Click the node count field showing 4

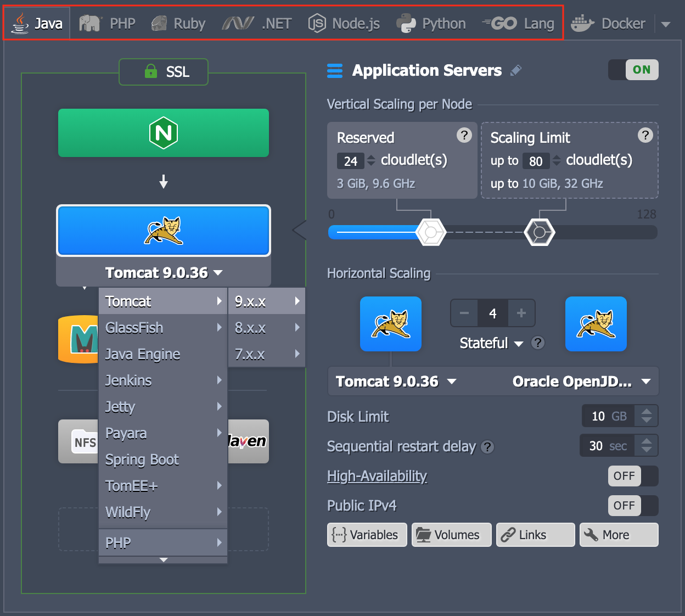pos(493,313)
